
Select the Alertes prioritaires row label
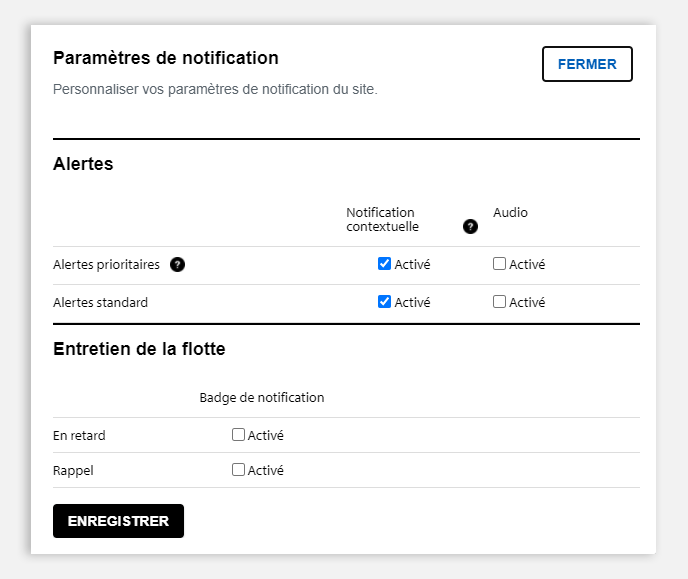(106, 264)
